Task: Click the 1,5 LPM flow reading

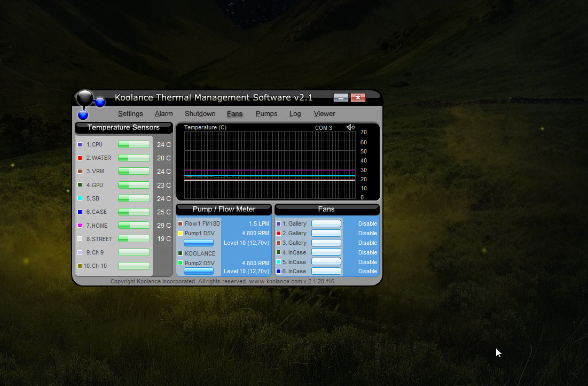Action: click(x=258, y=224)
